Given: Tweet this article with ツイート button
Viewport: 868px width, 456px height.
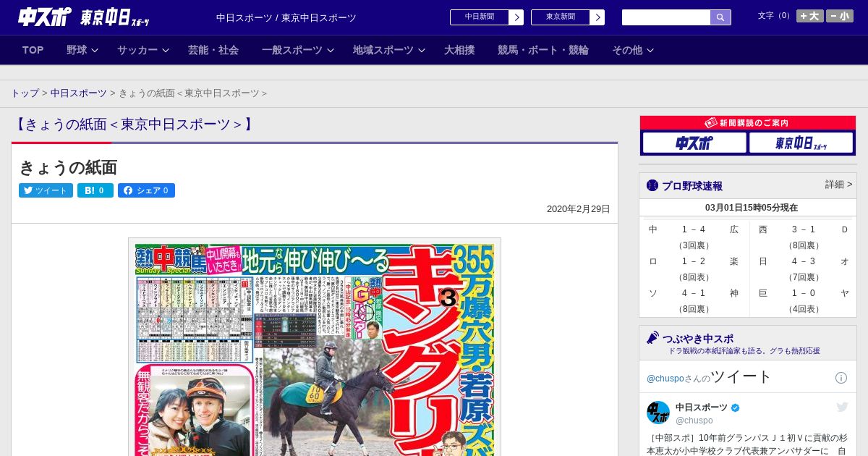Looking at the screenshot, I should tap(46, 190).
